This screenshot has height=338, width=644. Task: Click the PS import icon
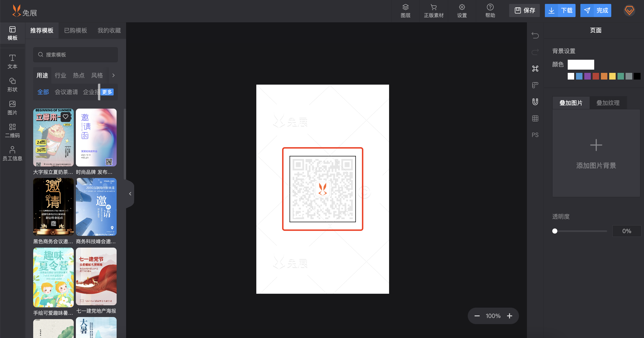pos(535,135)
